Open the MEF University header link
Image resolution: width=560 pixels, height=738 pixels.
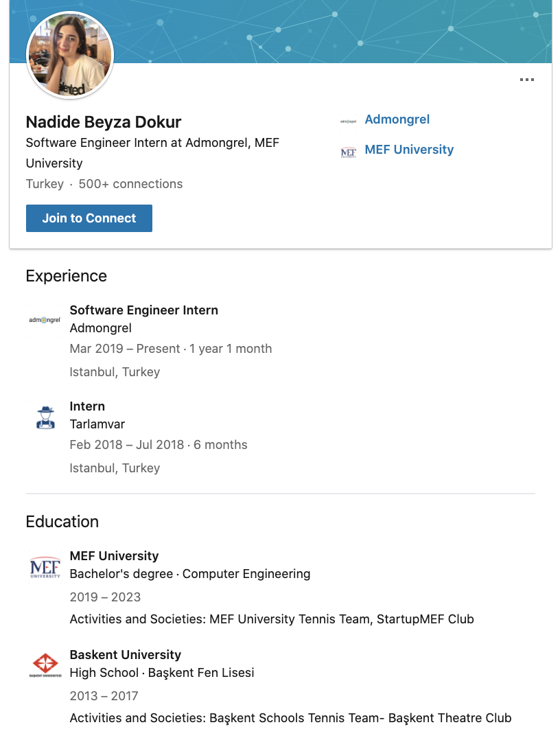point(409,150)
